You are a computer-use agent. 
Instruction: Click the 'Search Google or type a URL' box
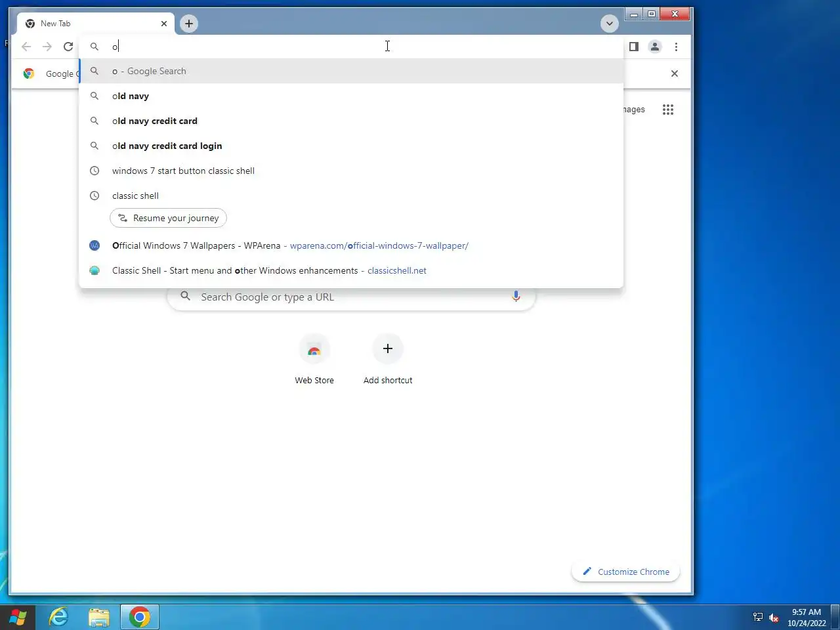[351, 297]
